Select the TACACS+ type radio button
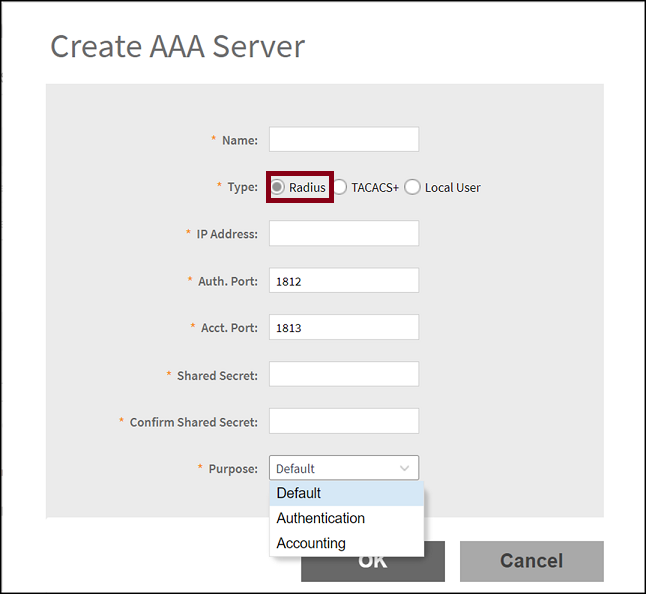This screenshot has width=646, height=594. [x=339, y=187]
